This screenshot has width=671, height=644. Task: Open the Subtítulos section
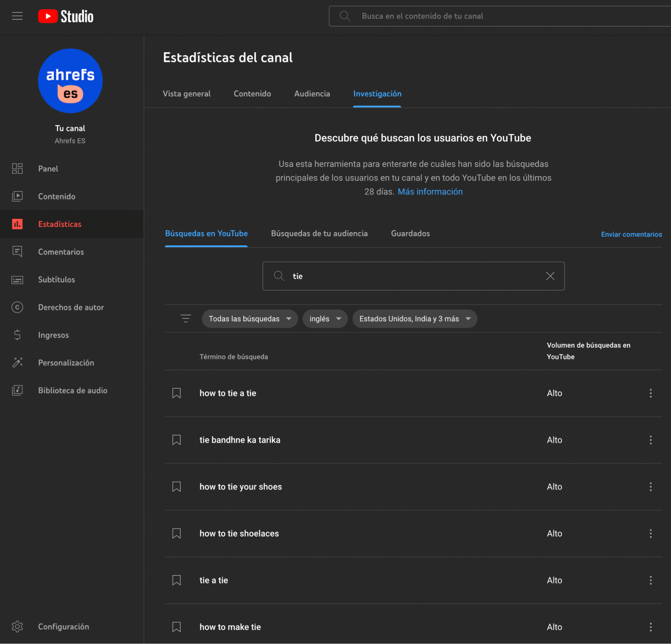pos(56,280)
